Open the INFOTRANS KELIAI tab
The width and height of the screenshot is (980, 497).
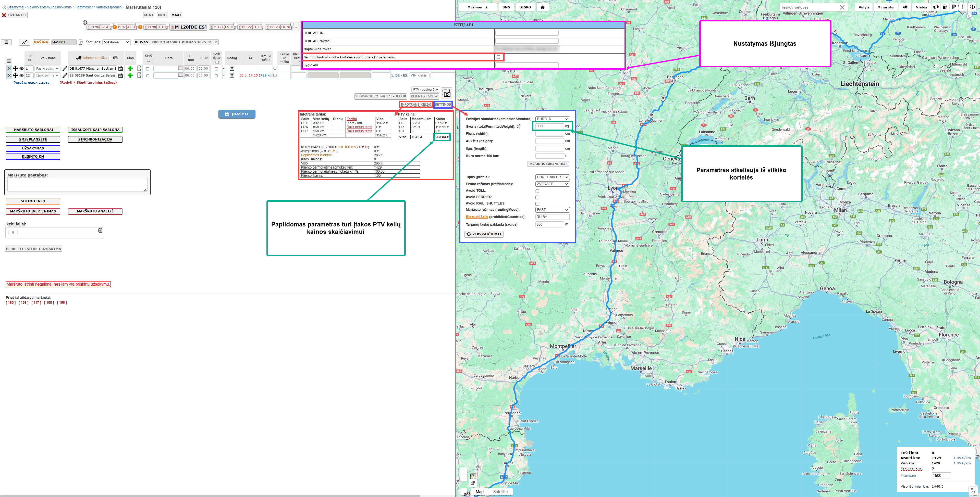tap(416, 105)
